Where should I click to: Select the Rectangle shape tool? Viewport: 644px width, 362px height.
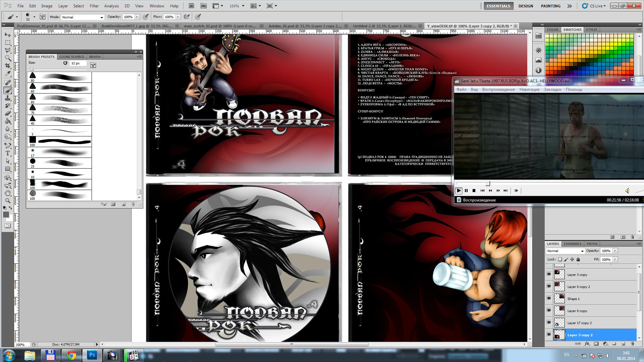(x=8, y=169)
